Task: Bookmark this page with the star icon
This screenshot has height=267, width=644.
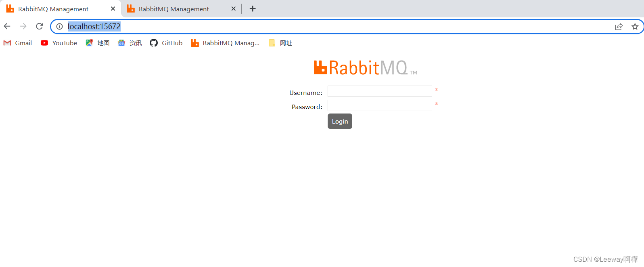Action: click(x=635, y=27)
